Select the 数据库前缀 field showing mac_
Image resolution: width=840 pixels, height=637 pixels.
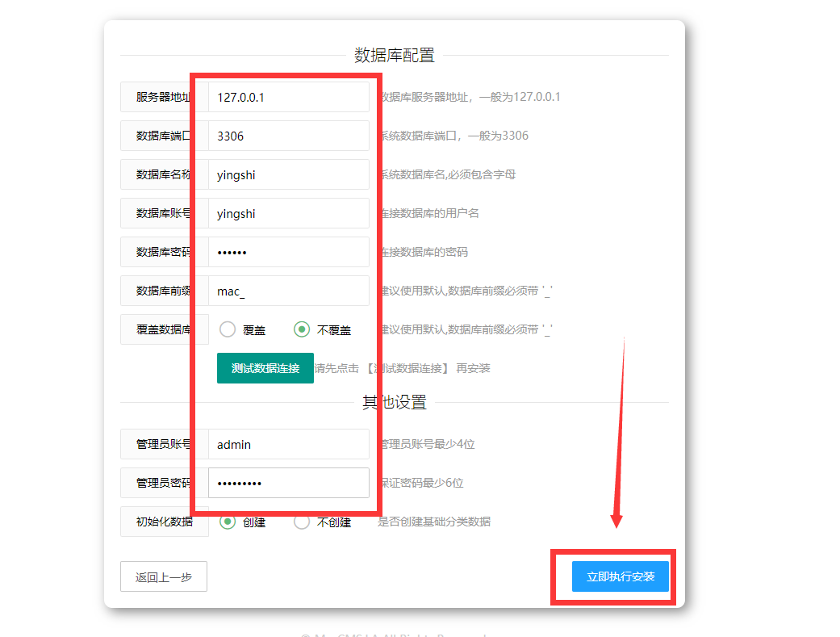[x=288, y=291]
